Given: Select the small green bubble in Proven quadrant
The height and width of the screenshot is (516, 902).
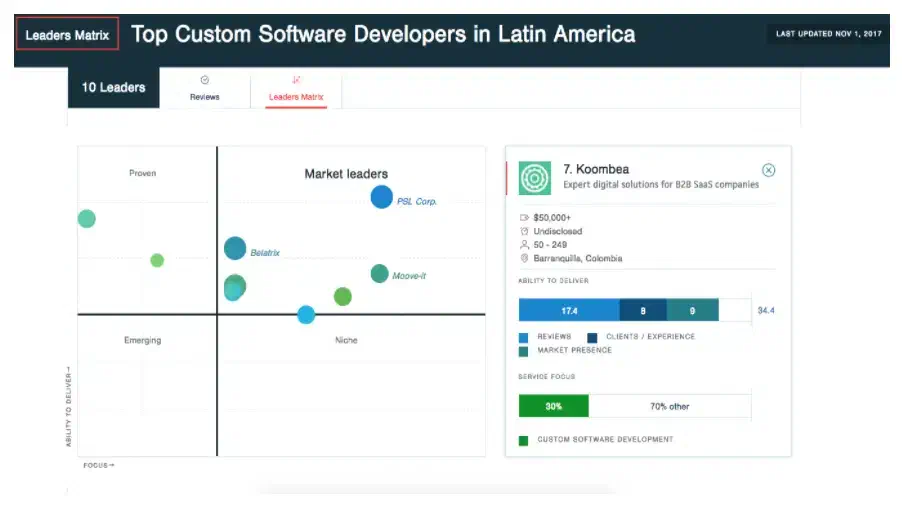Looking at the screenshot, I should pyautogui.click(x=157, y=261).
